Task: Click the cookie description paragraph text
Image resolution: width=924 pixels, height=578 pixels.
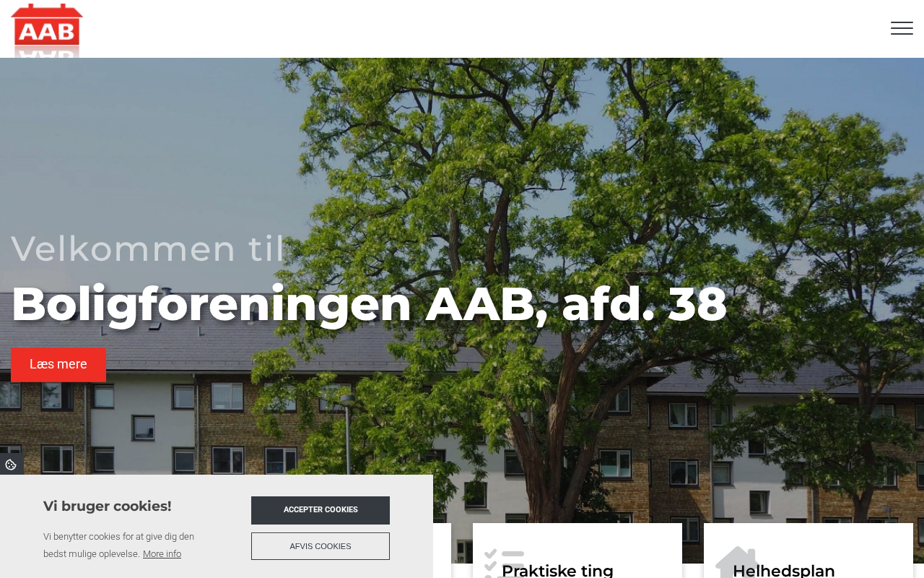Action: click(119, 545)
